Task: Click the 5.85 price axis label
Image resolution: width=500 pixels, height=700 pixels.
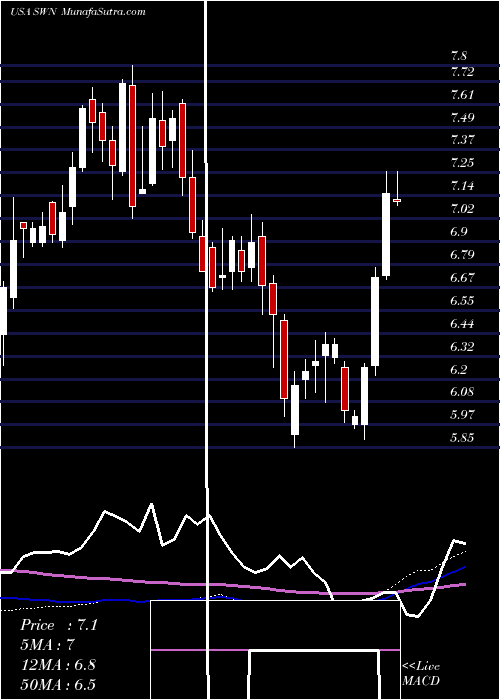Action: click(x=462, y=438)
